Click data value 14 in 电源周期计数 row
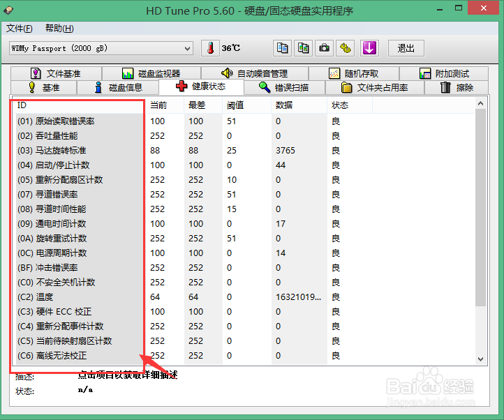The image size is (504, 420). pyautogui.click(x=281, y=253)
